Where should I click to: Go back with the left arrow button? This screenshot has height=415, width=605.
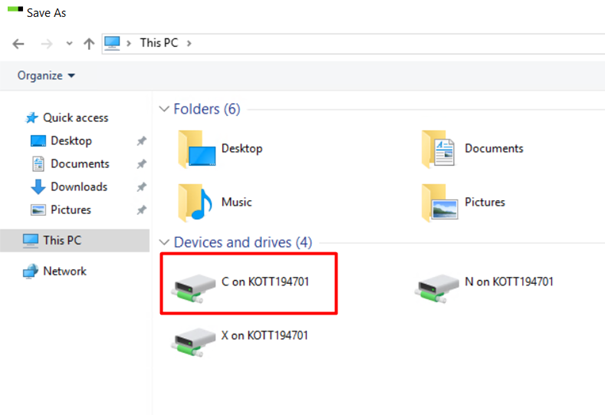point(18,44)
